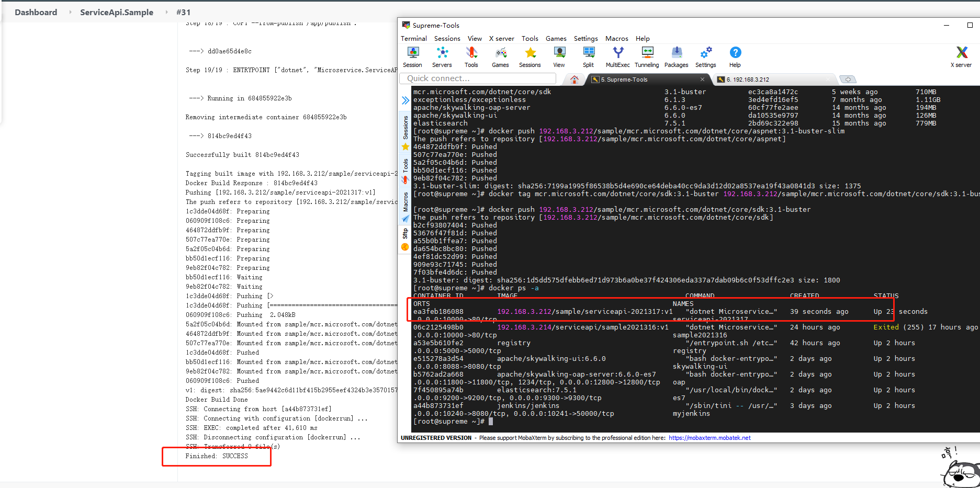Viewport: 980px width, 488px height.
Task: Click the Servers toolbar icon
Action: (x=442, y=57)
